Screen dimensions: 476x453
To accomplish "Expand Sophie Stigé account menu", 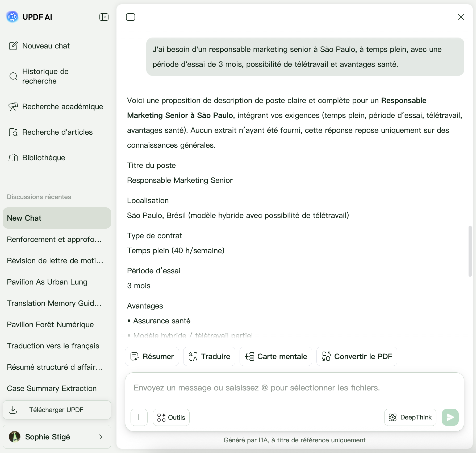I will click(x=57, y=437).
